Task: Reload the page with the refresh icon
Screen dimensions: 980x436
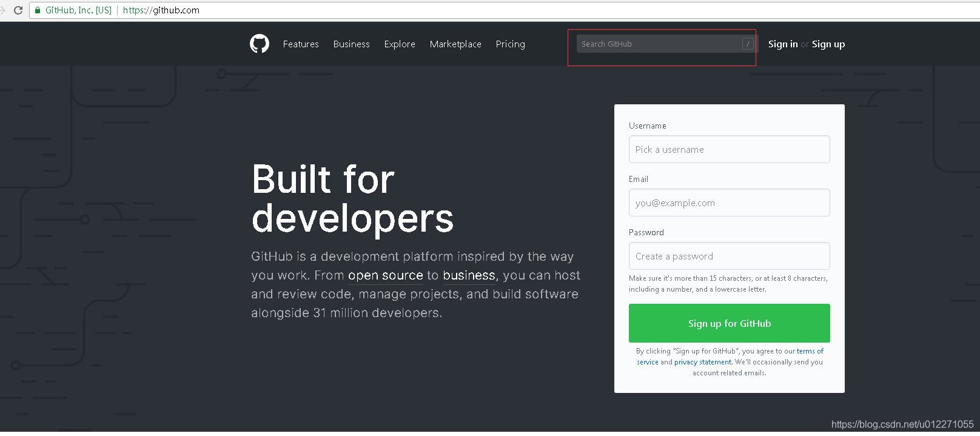Action: pos(18,10)
